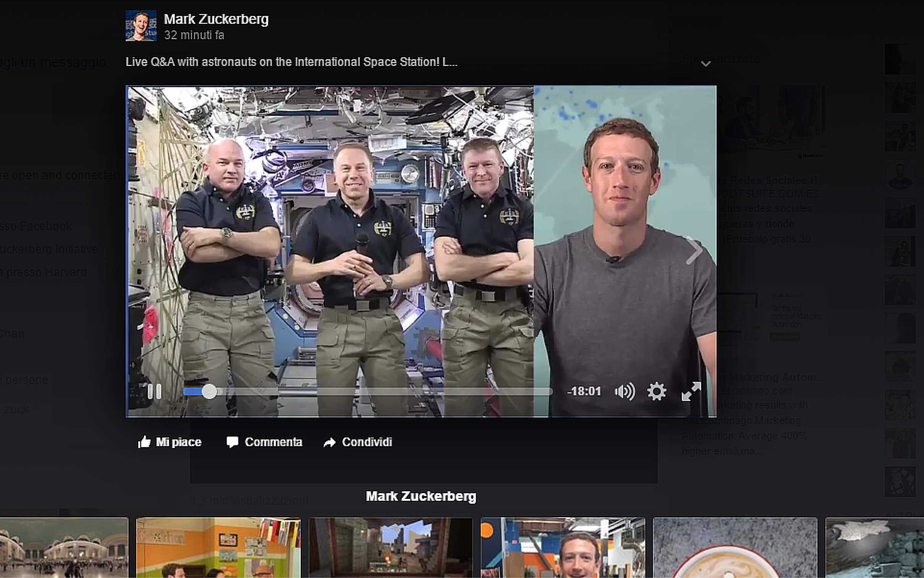Seek using the video progress bar
Screen dimensions: 924x578
point(367,391)
